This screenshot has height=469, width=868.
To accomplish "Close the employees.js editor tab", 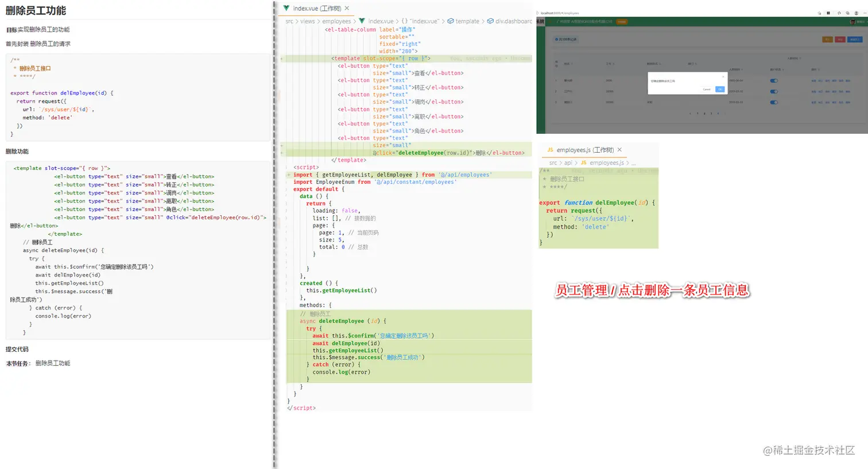I will 619,150.
